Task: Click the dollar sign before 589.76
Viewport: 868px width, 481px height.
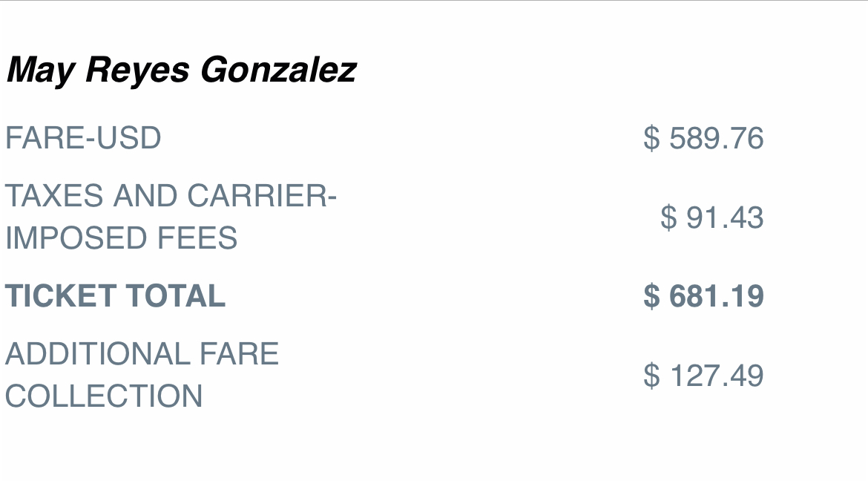Action: pos(651,138)
